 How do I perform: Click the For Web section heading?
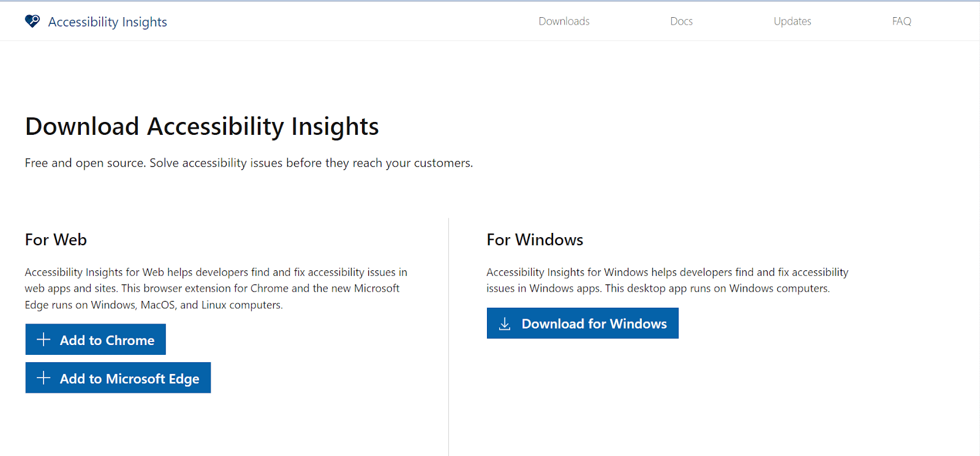(56, 240)
